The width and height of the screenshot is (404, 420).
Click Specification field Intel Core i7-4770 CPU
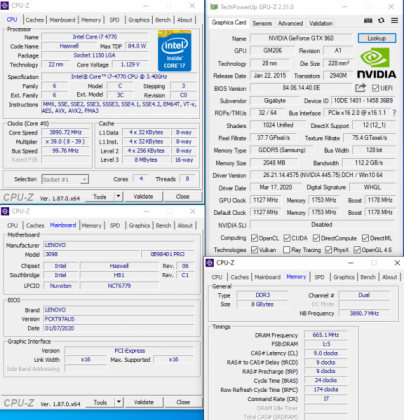coord(119,77)
